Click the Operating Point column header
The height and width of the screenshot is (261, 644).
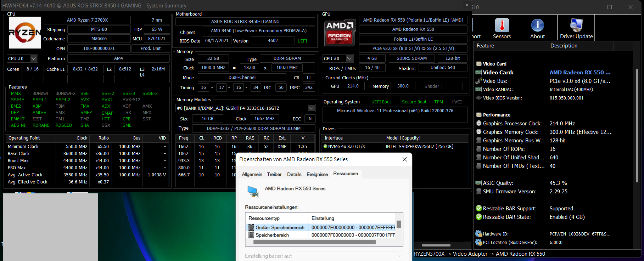tap(30, 138)
